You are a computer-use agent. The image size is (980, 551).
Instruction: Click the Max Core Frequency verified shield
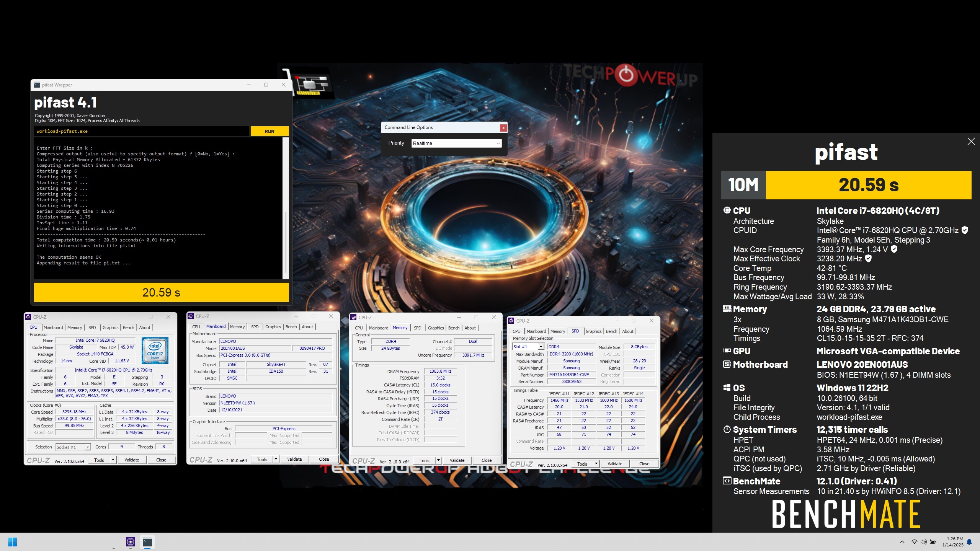(894, 249)
